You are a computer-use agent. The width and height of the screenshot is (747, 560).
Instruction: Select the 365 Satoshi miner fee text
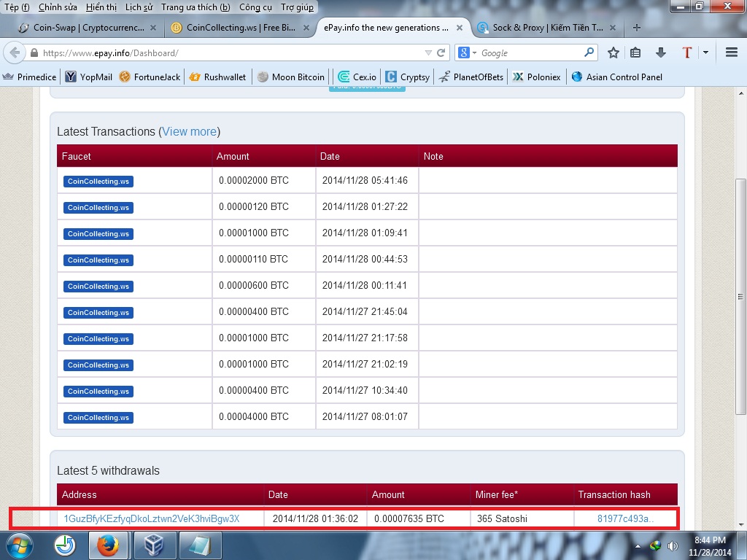click(x=502, y=518)
